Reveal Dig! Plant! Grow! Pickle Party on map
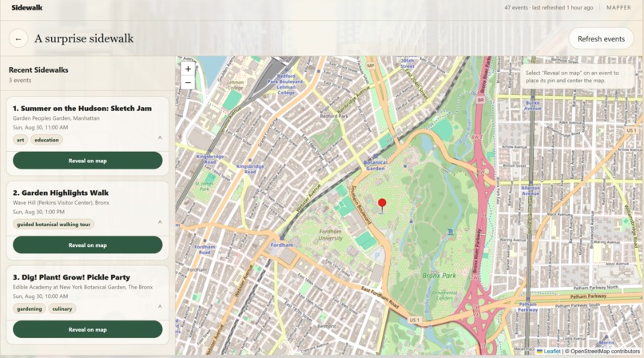644x358 pixels. [87, 329]
